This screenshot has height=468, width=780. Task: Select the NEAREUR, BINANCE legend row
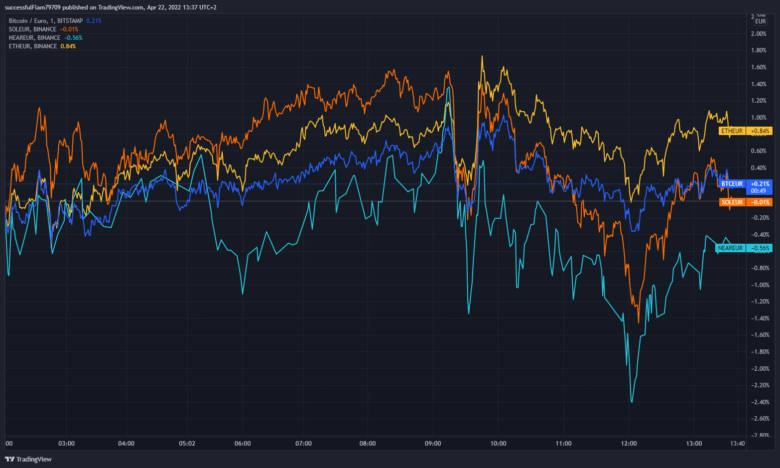click(x=45, y=38)
